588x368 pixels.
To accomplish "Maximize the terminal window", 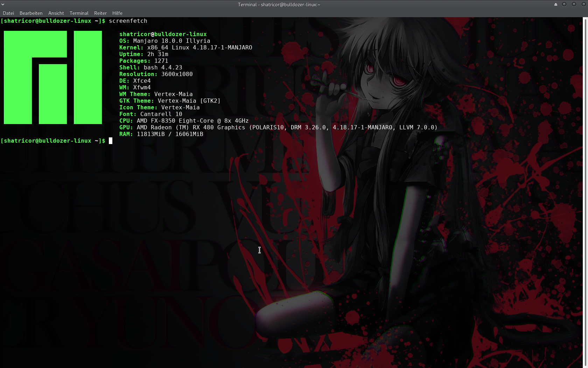I will pyautogui.click(x=574, y=5).
